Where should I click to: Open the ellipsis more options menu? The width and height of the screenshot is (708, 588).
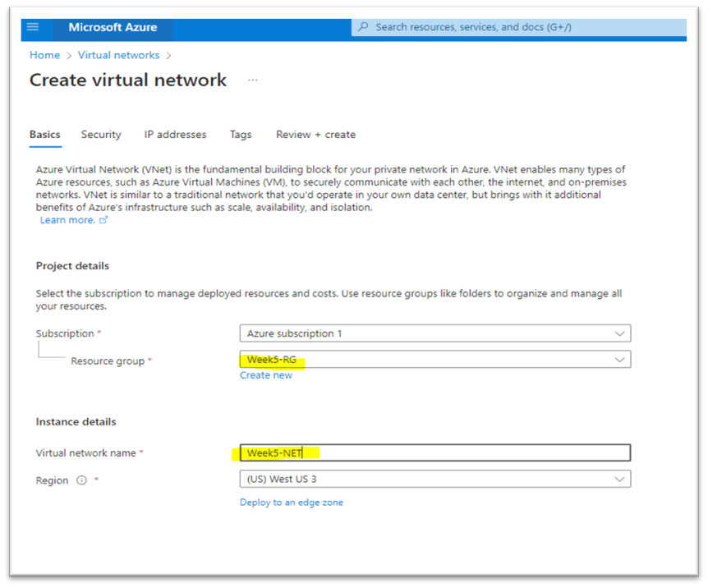253,80
